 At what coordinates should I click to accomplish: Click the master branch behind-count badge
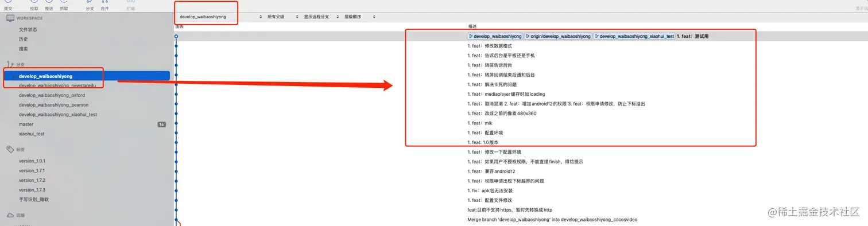click(x=162, y=124)
